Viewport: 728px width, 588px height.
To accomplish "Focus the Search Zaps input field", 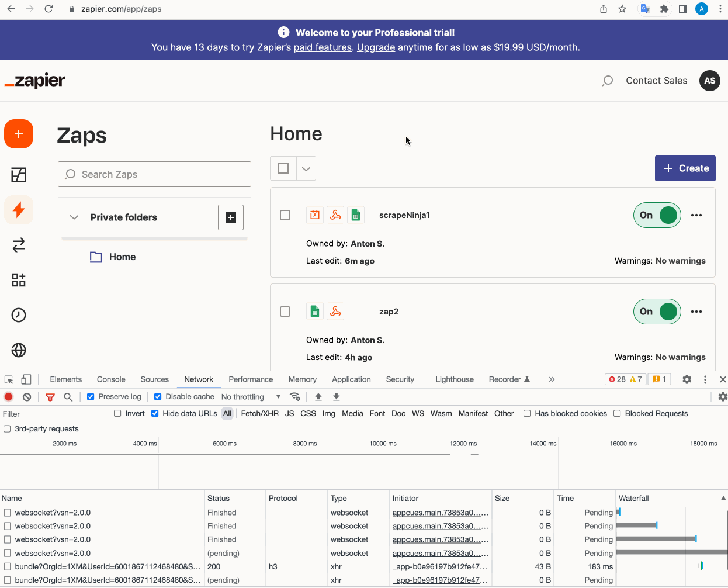I will coord(154,174).
